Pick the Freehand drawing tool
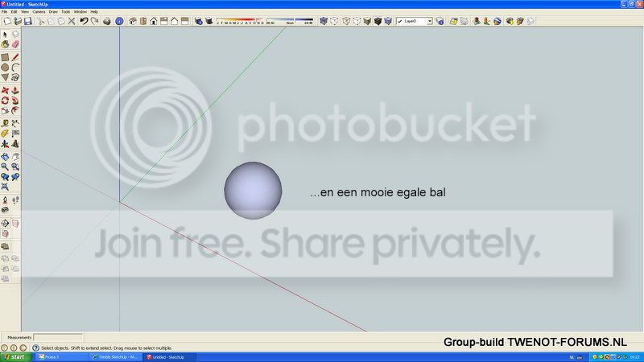Screen dimensions: 644x362 coord(15,77)
